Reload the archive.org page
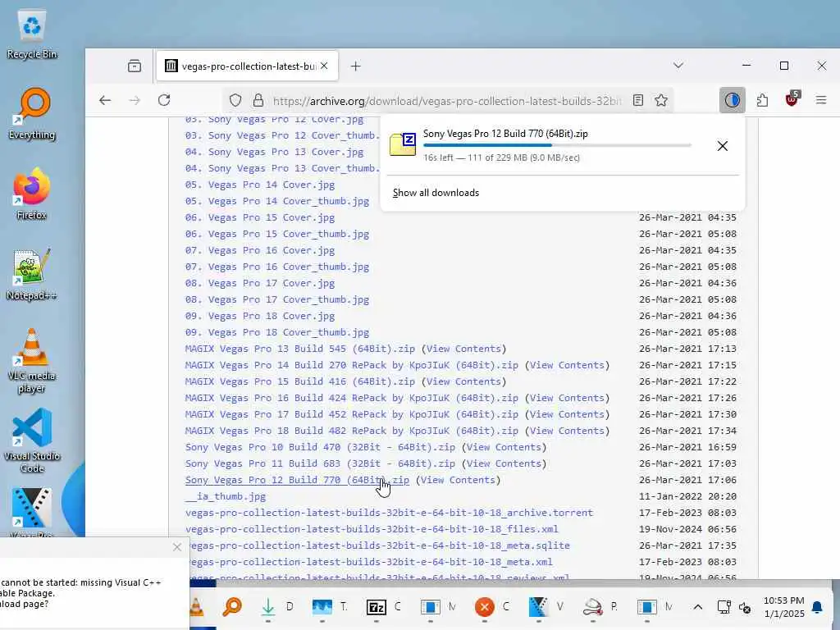The height and width of the screenshot is (630, 840). coord(164,100)
